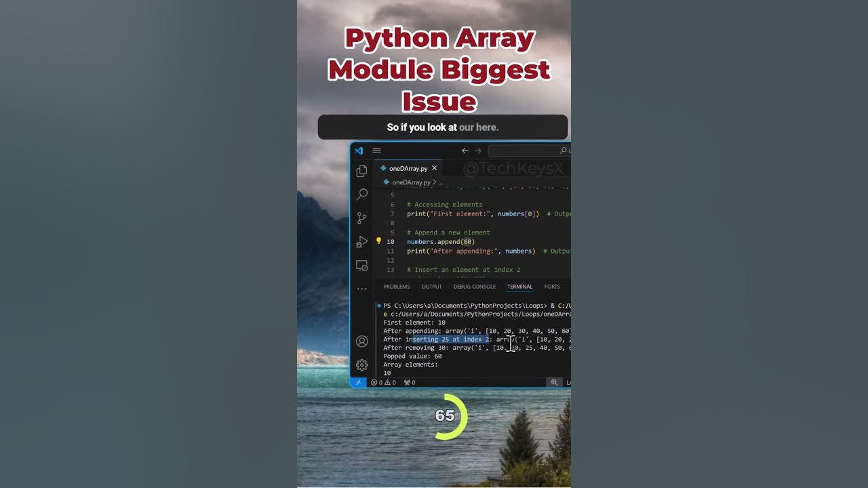
Task: Show additional views ellipsis in activity bar
Action: pyautogui.click(x=362, y=289)
